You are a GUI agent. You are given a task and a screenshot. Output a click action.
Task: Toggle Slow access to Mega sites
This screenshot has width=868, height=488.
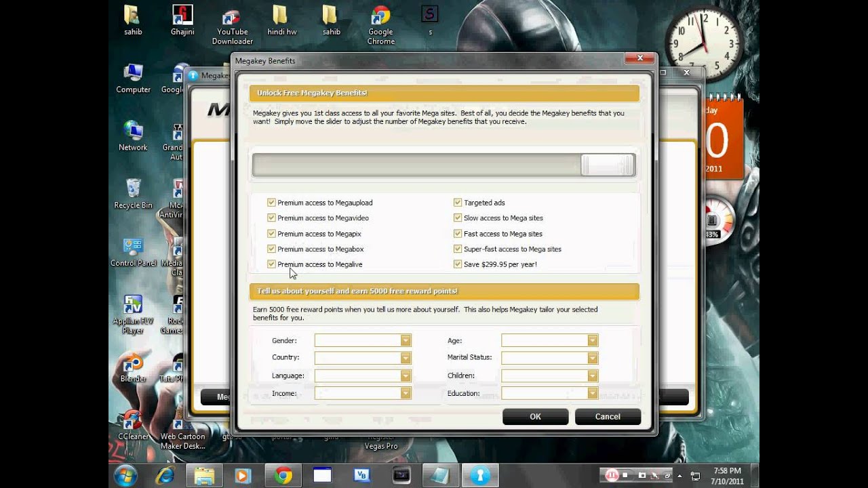[x=458, y=218]
